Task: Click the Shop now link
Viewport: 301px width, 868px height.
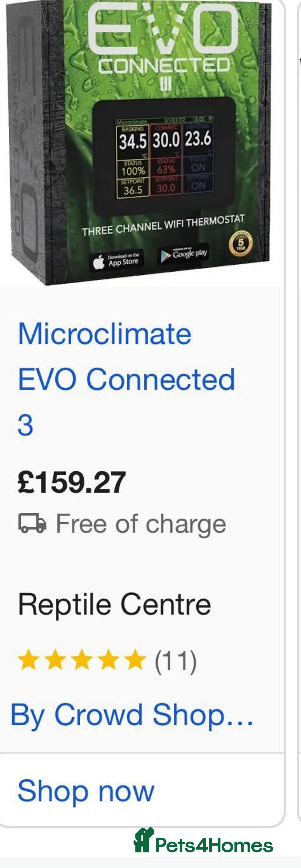Action: [86, 791]
